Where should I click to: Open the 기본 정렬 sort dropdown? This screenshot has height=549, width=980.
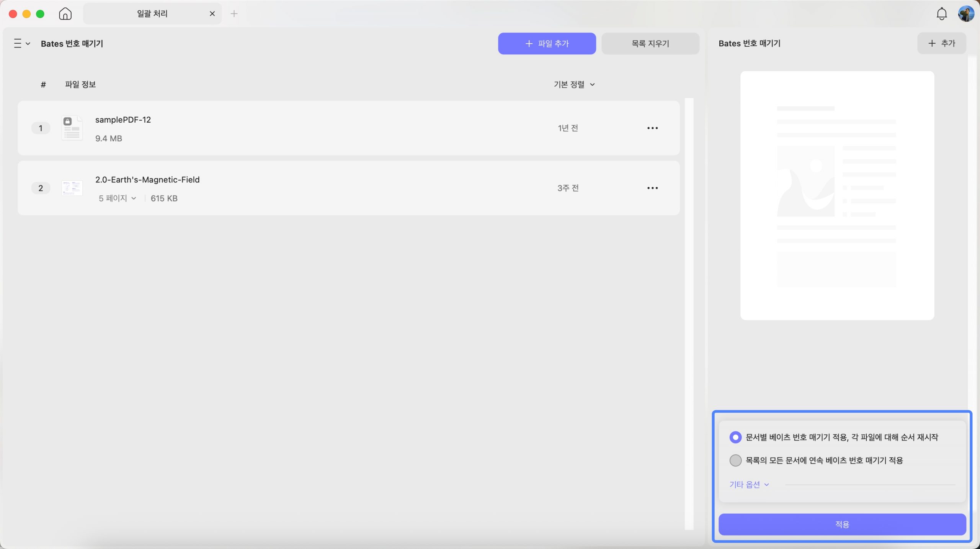574,84
